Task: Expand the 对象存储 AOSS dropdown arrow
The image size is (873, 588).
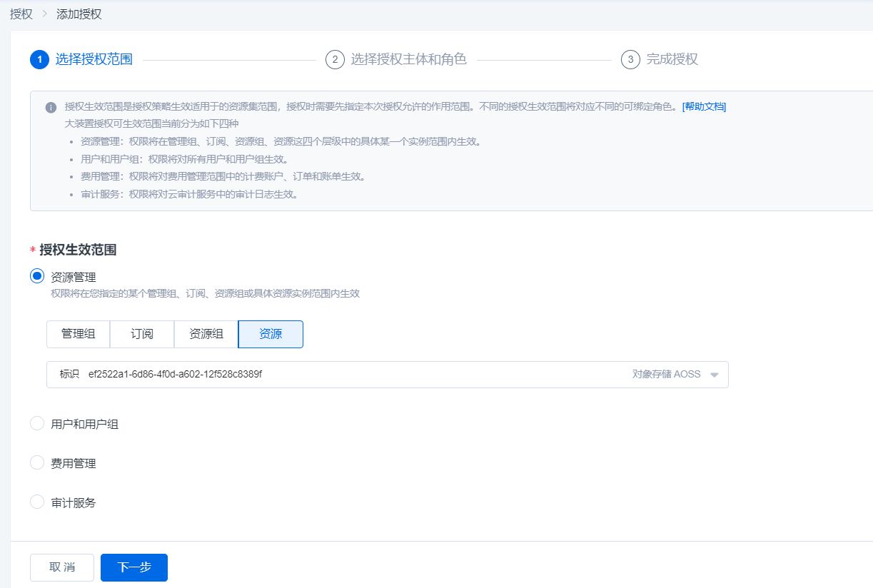Action: pos(714,375)
